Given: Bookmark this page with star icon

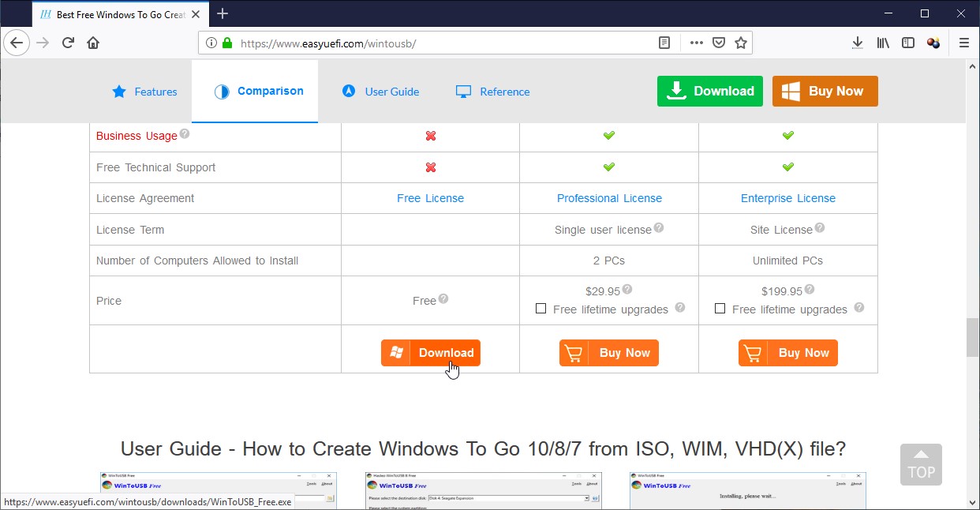Looking at the screenshot, I should (x=740, y=43).
